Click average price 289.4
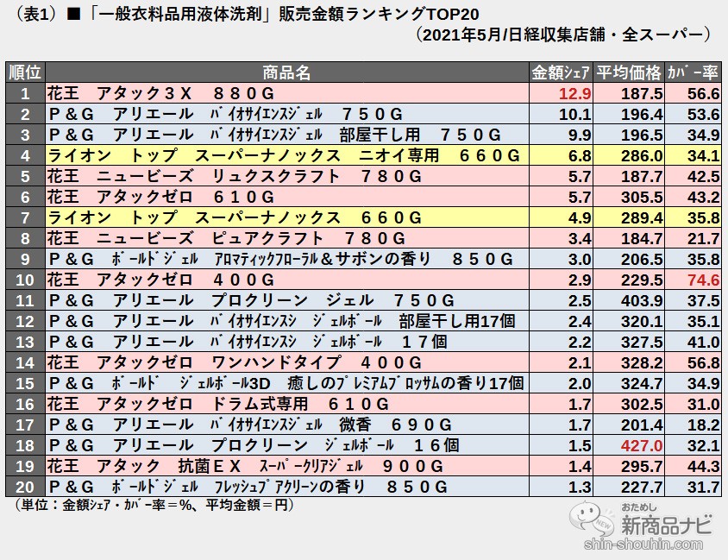The height and width of the screenshot is (560, 728). point(642,217)
